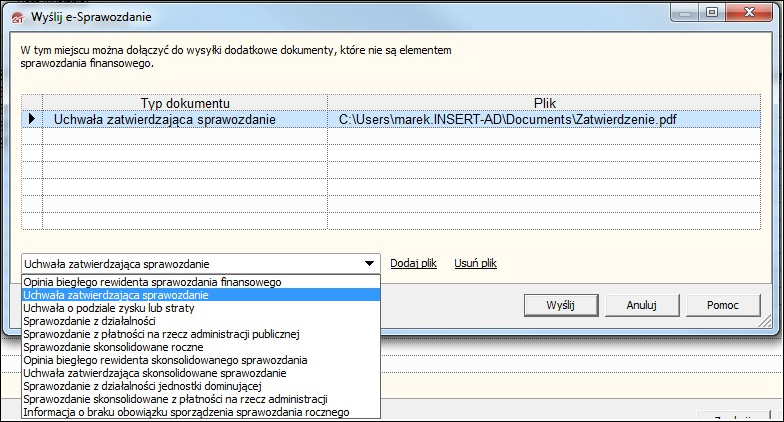Click the Typ dokumentu column header
Image resolution: width=784 pixels, height=422 pixels.
(x=185, y=103)
